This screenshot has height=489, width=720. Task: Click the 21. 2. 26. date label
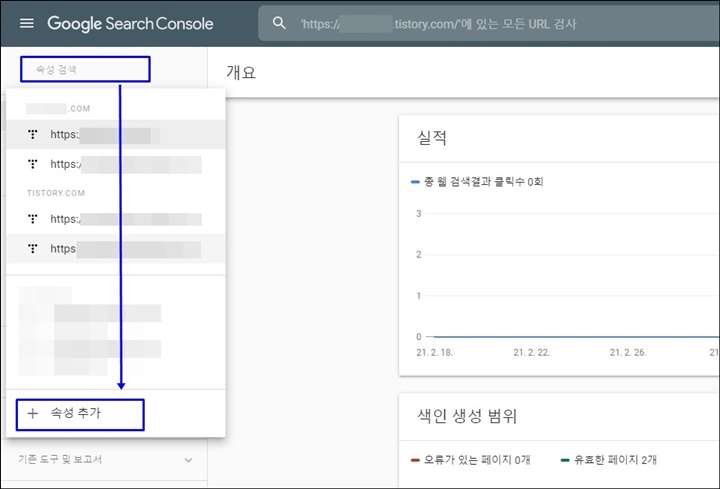click(x=628, y=353)
